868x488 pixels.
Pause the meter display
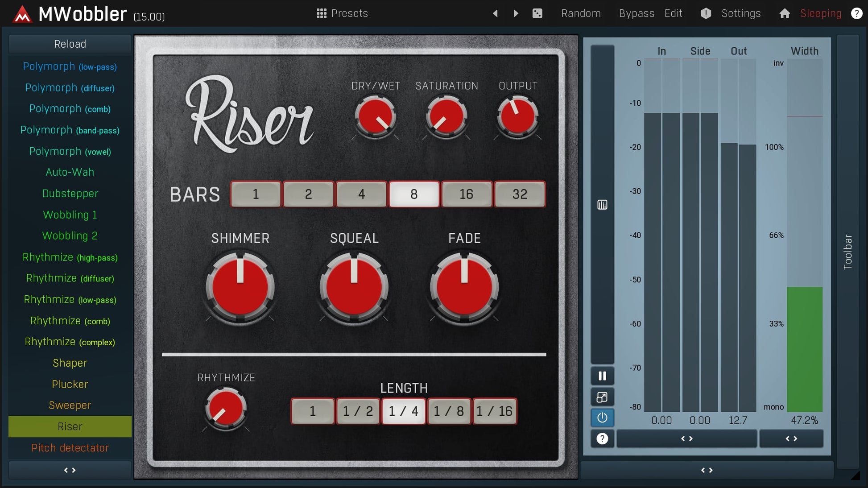pyautogui.click(x=602, y=376)
